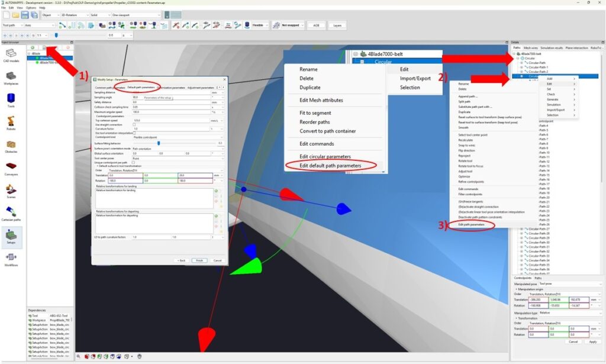Expand the Not snapped dropdown
The height and width of the screenshot is (364, 606).
click(x=292, y=25)
